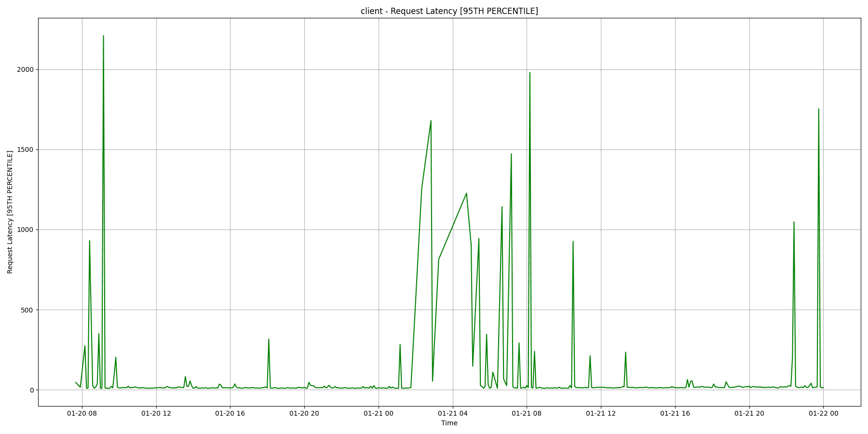Pick the '01-20 16' x-axis tick label
This screenshot has width=868, height=434.
coord(230,413)
